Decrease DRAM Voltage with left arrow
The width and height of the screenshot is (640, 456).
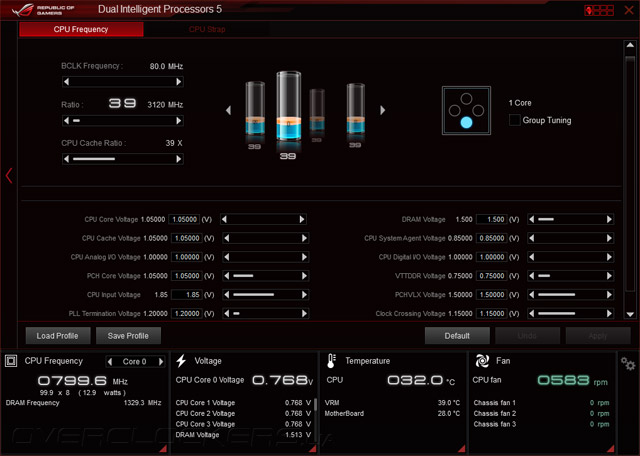[x=531, y=220]
